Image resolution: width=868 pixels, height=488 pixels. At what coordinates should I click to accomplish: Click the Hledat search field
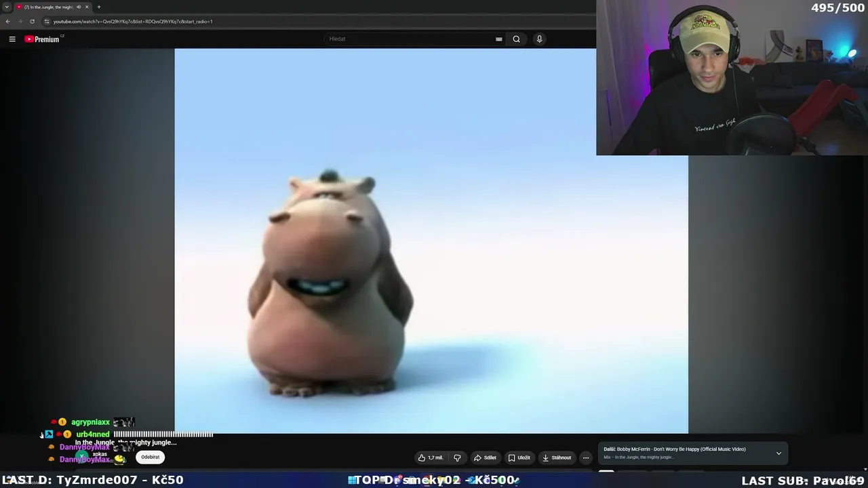pyautogui.click(x=410, y=39)
